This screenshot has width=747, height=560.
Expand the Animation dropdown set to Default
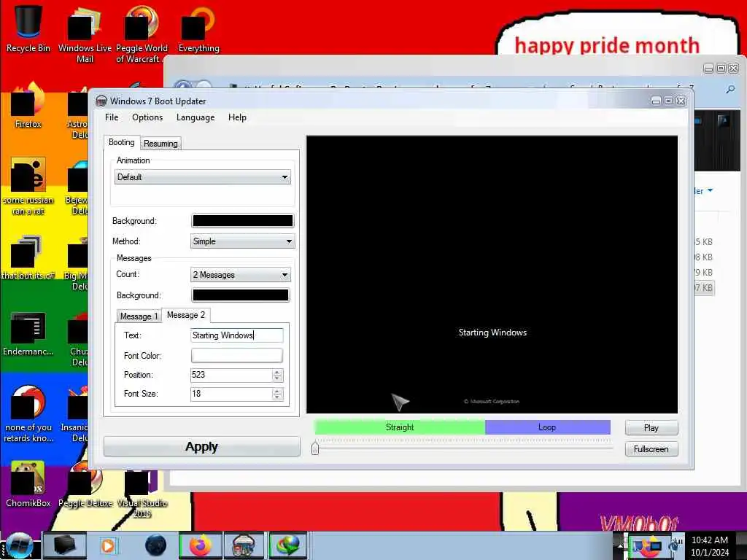pos(203,177)
